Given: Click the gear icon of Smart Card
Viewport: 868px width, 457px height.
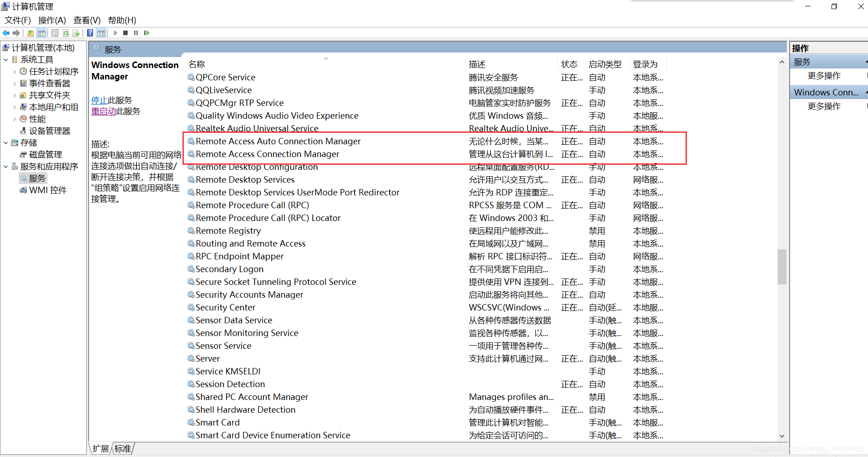Looking at the screenshot, I should (191, 422).
